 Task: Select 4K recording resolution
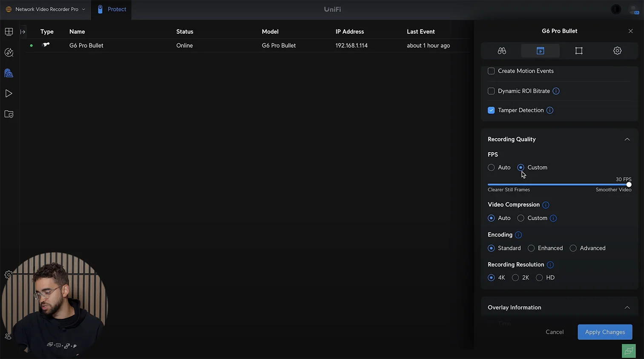[x=491, y=278]
